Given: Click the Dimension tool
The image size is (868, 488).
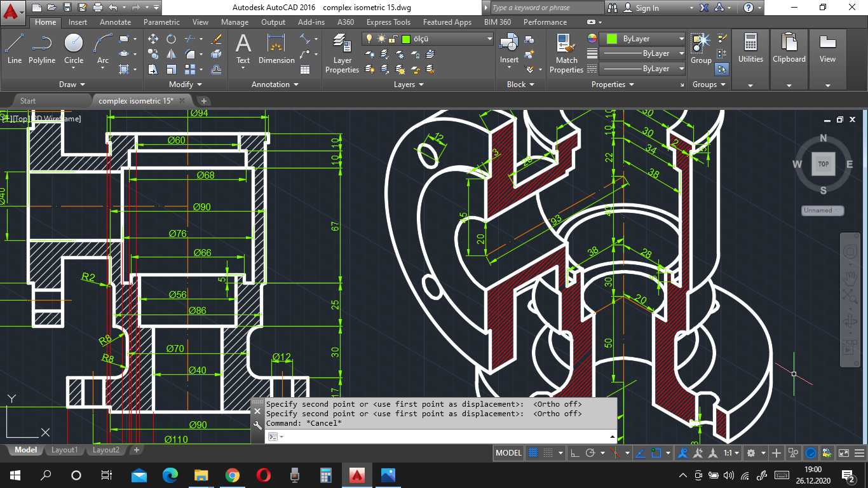Looking at the screenshot, I should tap(276, 49).
